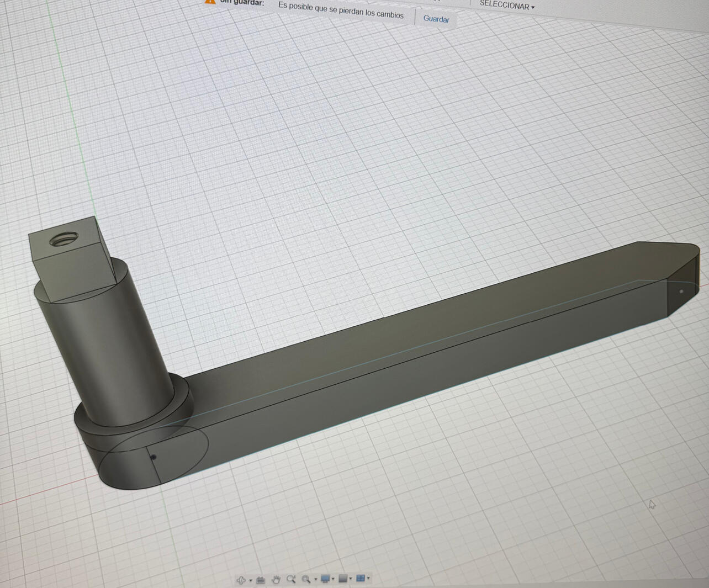Expand the Grid and Snaps dropdown arrow

coord(351,579)
